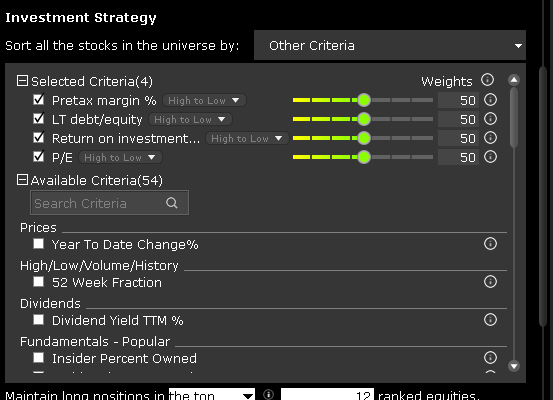View info on Insider Percent Owned
The image size is (553, 400).
(490, 358)
